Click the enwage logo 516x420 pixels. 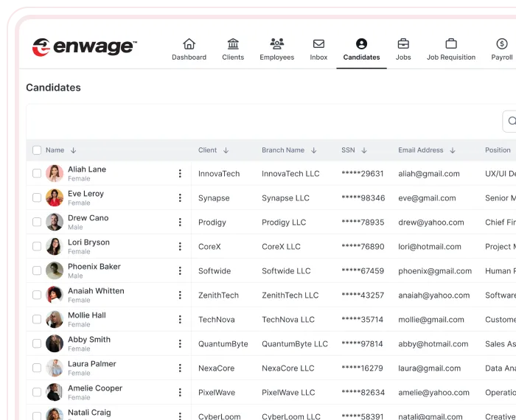coord(84,47)
